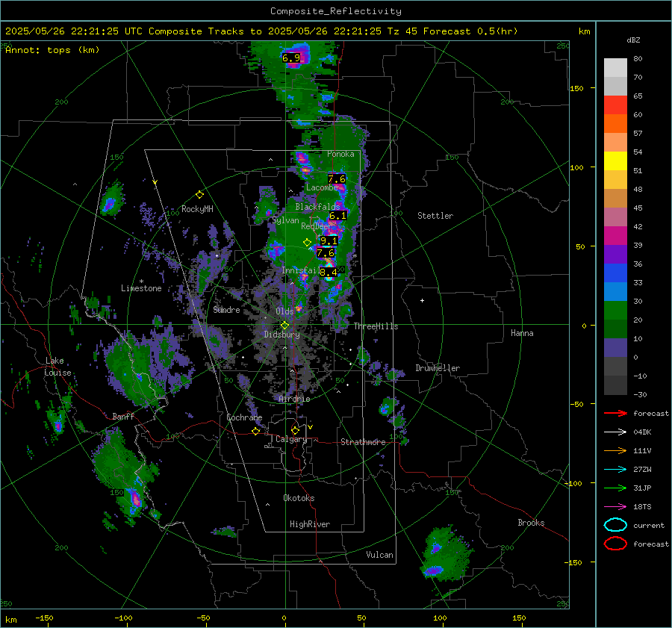Pick the royal blue 33–36 dBZ swatch
The image size is (672, 628).
615,273
